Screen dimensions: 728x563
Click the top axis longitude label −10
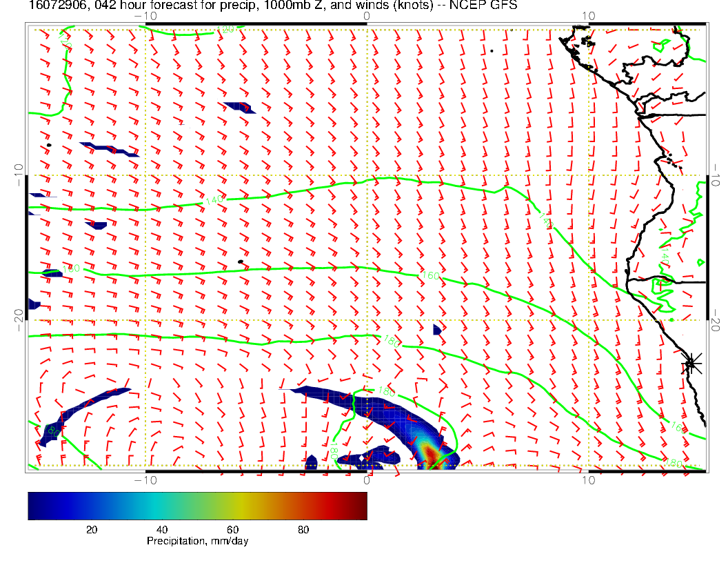tap(145, 15)
